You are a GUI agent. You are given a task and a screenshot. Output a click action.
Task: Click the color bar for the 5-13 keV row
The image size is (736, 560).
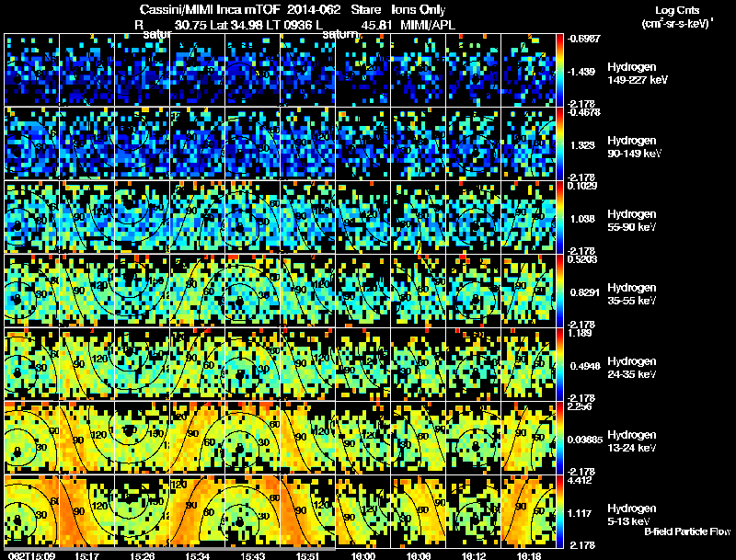(559, 511)
